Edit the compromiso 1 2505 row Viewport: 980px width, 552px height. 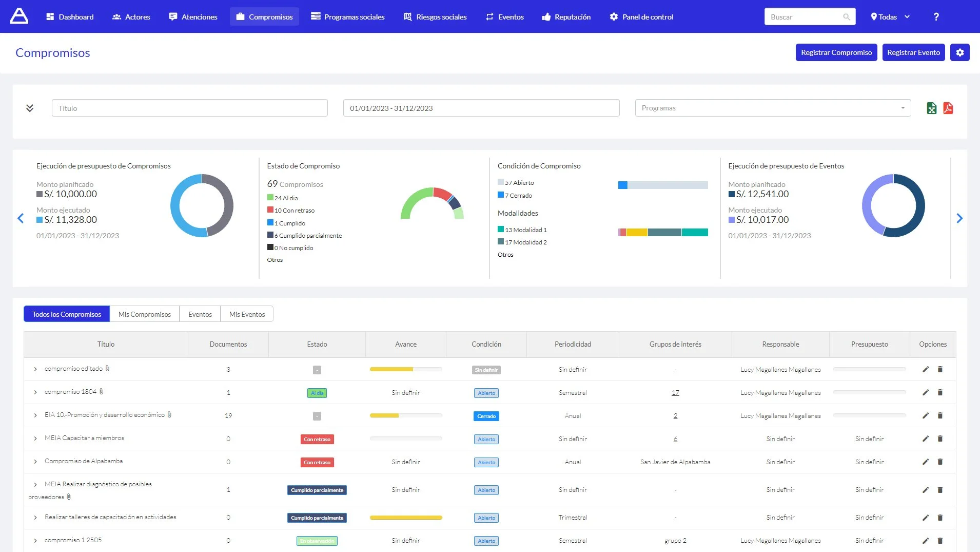[x=926, y=541]
